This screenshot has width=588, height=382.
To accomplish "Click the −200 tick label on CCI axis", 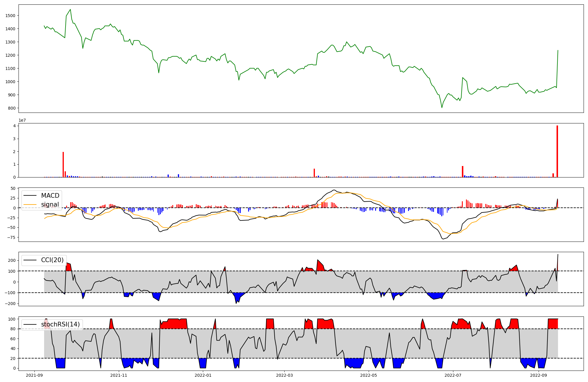I will click(x=10, y=304).
